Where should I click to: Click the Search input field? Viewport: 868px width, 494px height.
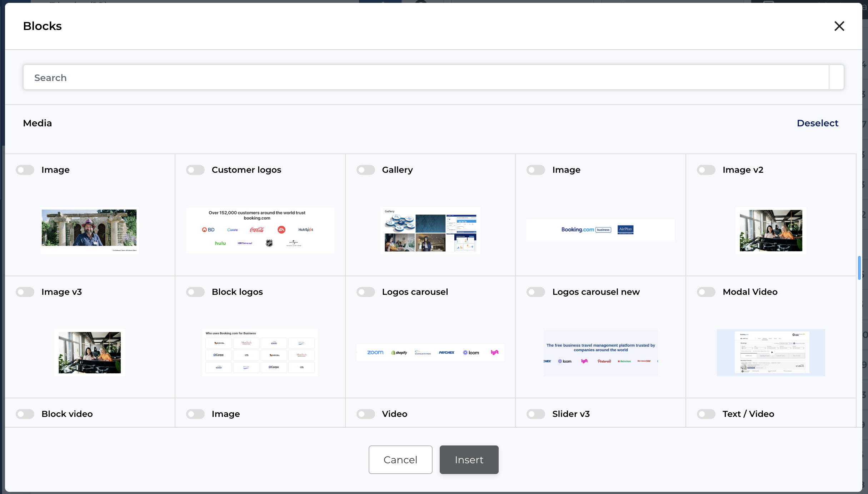426,77
